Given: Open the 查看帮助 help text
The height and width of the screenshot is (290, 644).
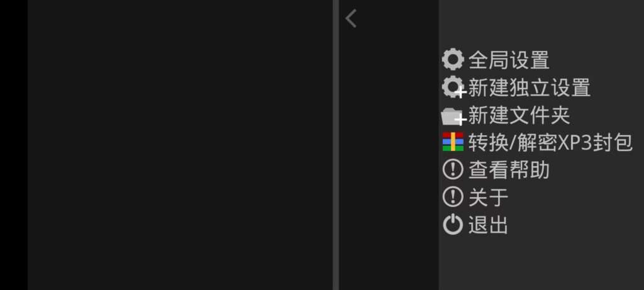Looking at the screenshot, I should pos(508,170).
